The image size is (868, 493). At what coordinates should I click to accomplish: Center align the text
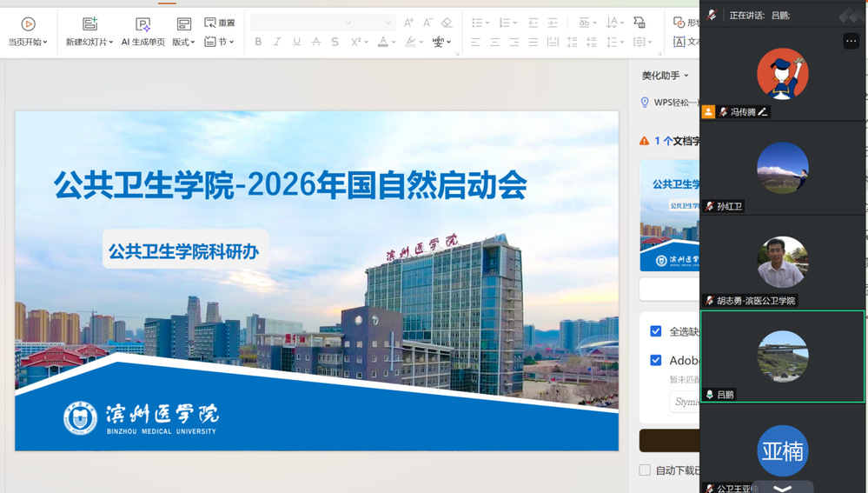coord(495,42)
